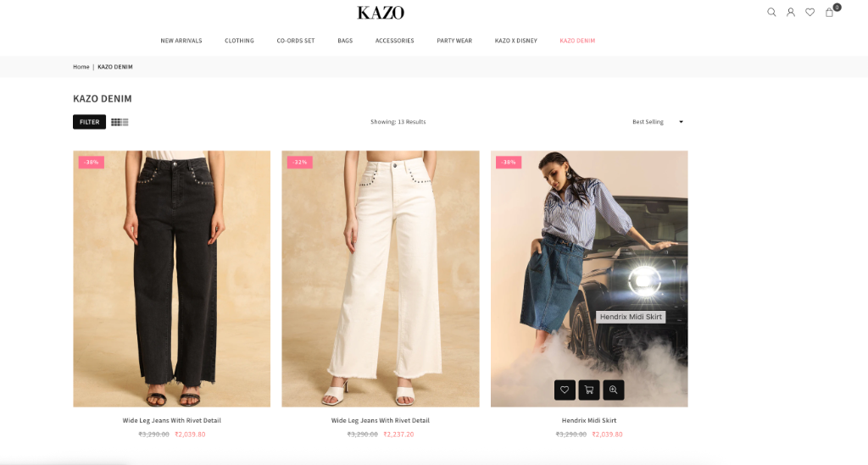Open black Wide Leg Jeans product title

(x=171, y=420)
